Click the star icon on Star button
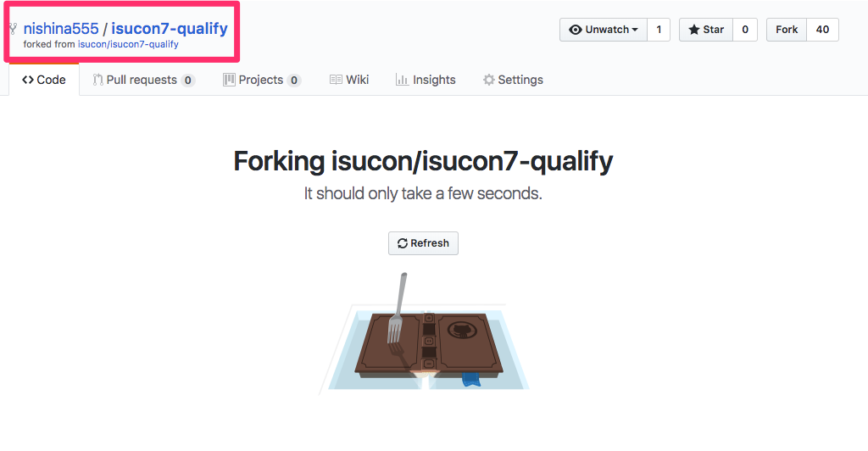This screenshot has height=451, width=868. [x=694, y=30]
